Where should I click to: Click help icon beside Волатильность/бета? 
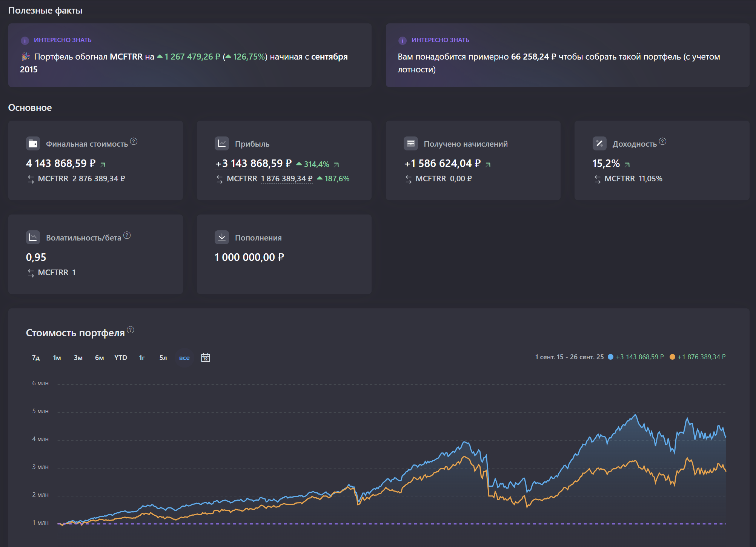(x=127, y=235)
